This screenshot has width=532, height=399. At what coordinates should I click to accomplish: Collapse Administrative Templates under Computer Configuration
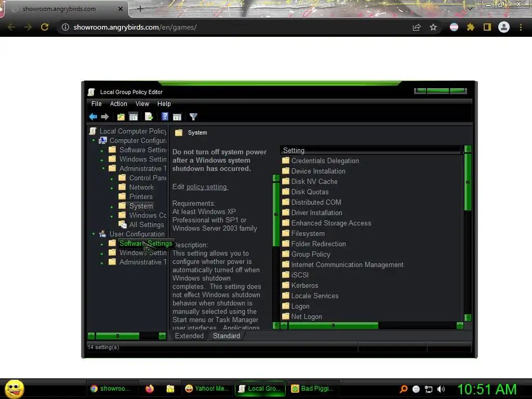[x=103, y=168]
